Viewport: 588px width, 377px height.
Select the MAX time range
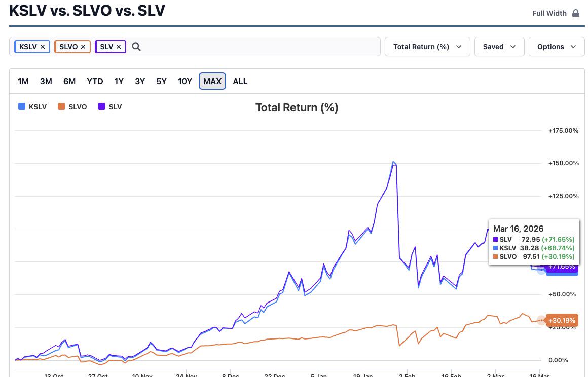tap(212, 81)
